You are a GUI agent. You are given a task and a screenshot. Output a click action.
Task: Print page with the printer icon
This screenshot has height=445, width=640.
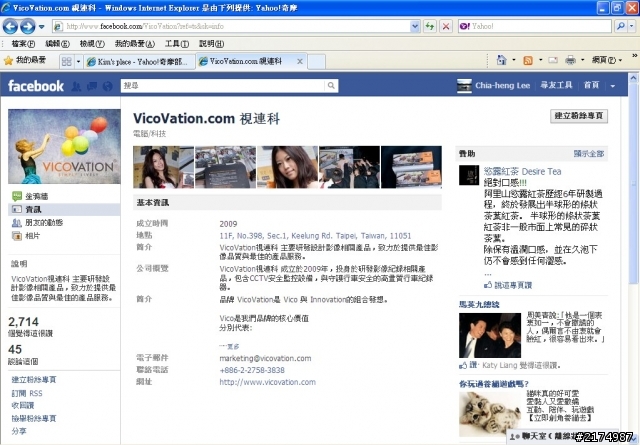(x=570, y=60)
